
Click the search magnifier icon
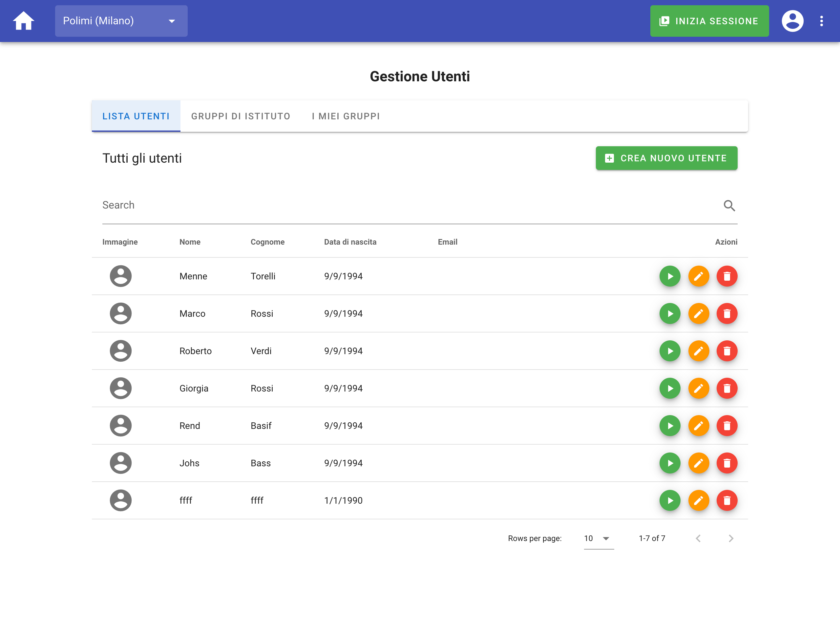point(729,206)
